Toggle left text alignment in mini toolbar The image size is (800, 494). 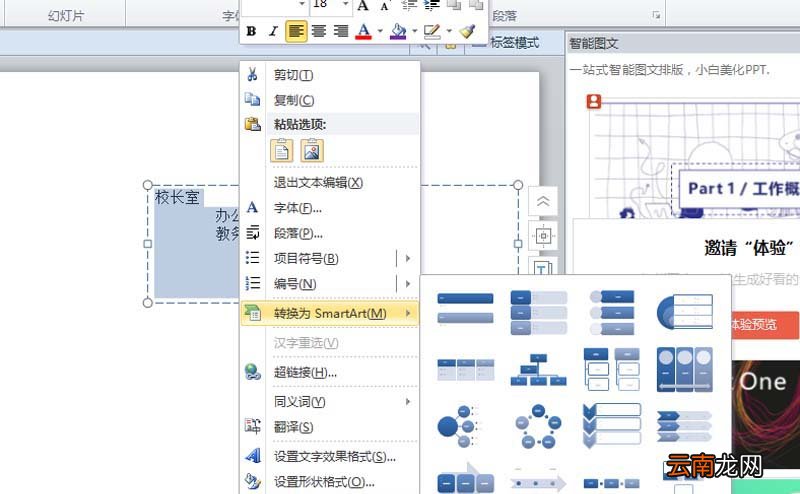pos(296,31)
